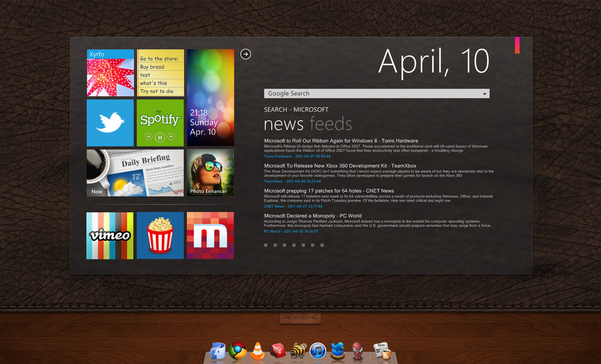
Task: Open 'Microsoft prepping 17 patches' headline
Action: (x=329, y=190)
